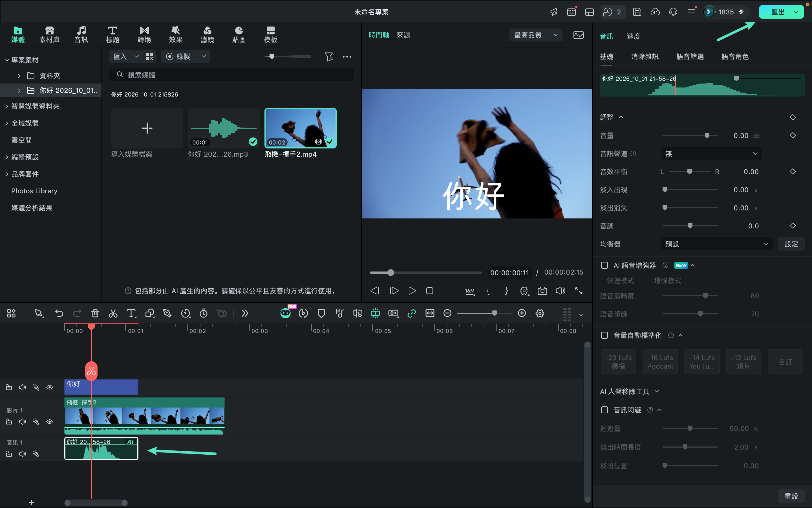Click the 重設 reset button
Image resolution: width=812 pixels, height=508 pixels.
(x=791, y=496)
